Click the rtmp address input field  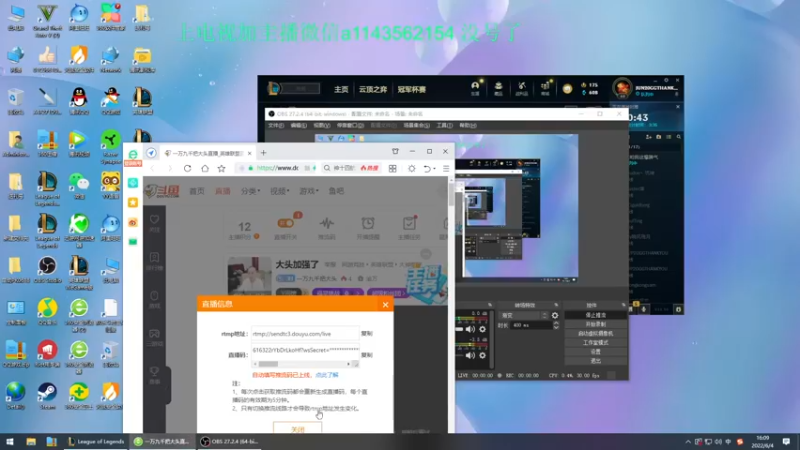(x=305, y=334)
